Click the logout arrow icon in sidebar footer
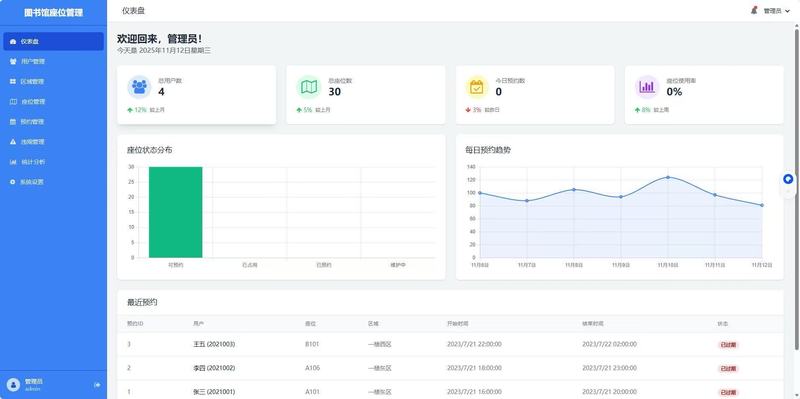 pos(97,385)
